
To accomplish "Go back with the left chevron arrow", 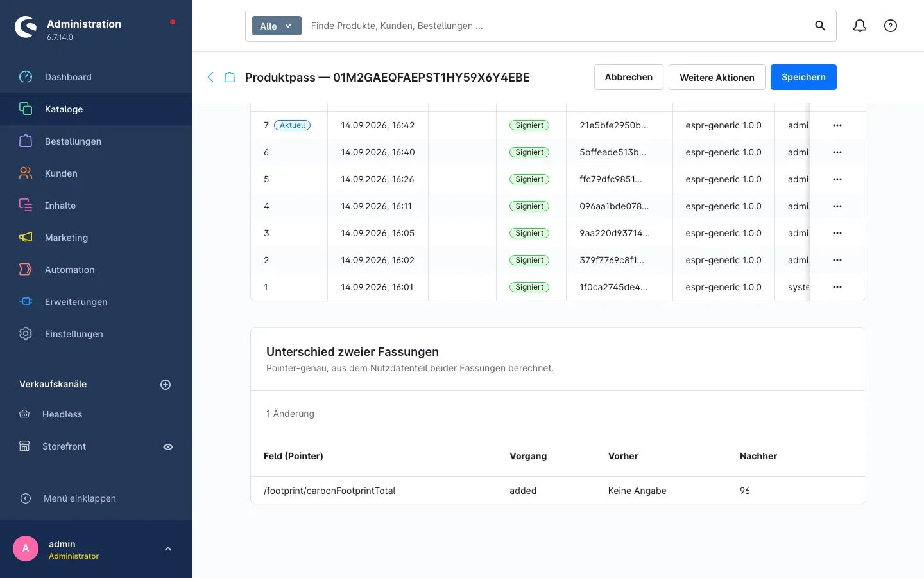I will pyautogui.click(x=210, y=77).
